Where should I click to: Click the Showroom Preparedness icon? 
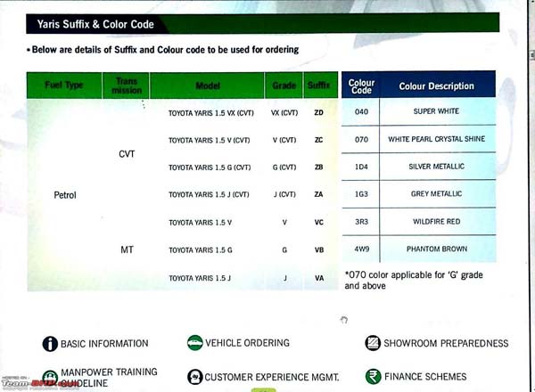tap(373, 343)
